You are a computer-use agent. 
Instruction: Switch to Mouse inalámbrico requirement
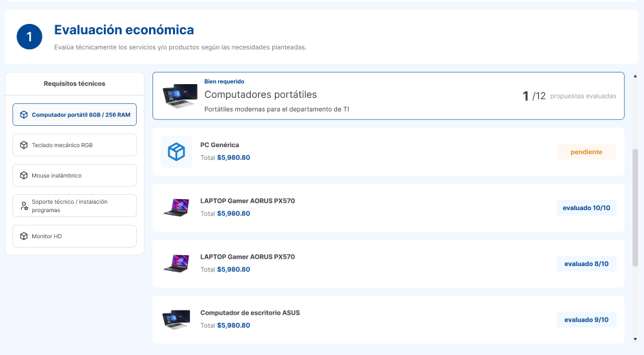tap(57, 176)
